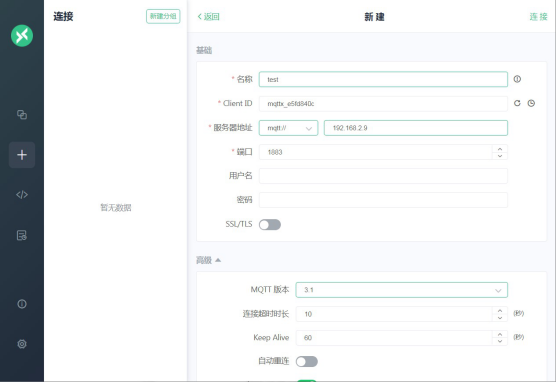Open the About info sidebar icon

tap(22, 304)
